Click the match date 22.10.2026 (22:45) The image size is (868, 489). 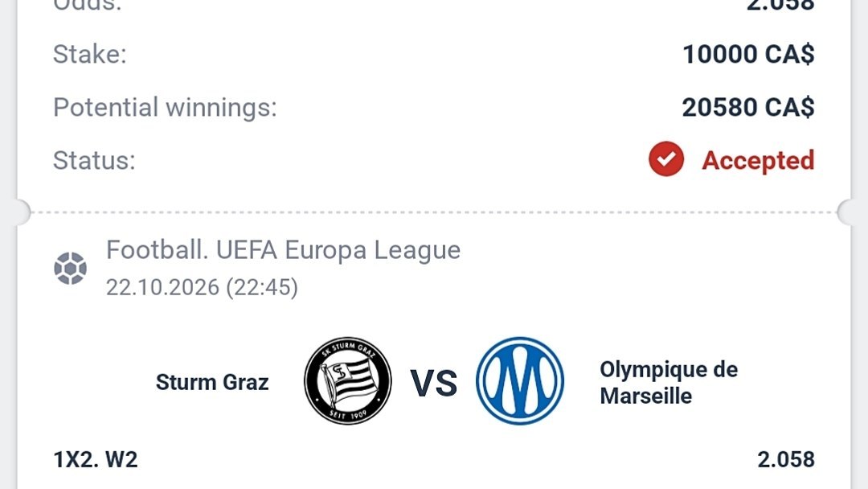(202, 287)
